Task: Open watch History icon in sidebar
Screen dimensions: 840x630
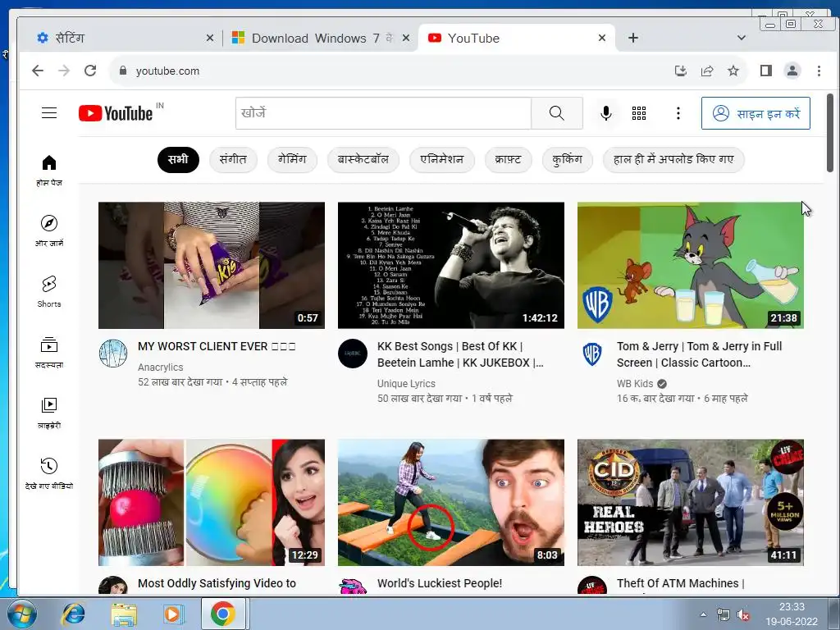Action: point(49,466)
